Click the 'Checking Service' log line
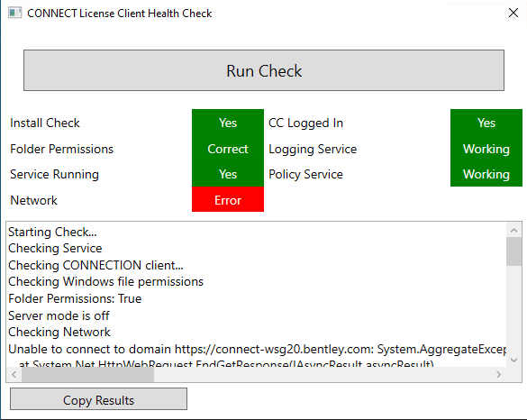Screen dimensions: 527x420 (55, 248)
